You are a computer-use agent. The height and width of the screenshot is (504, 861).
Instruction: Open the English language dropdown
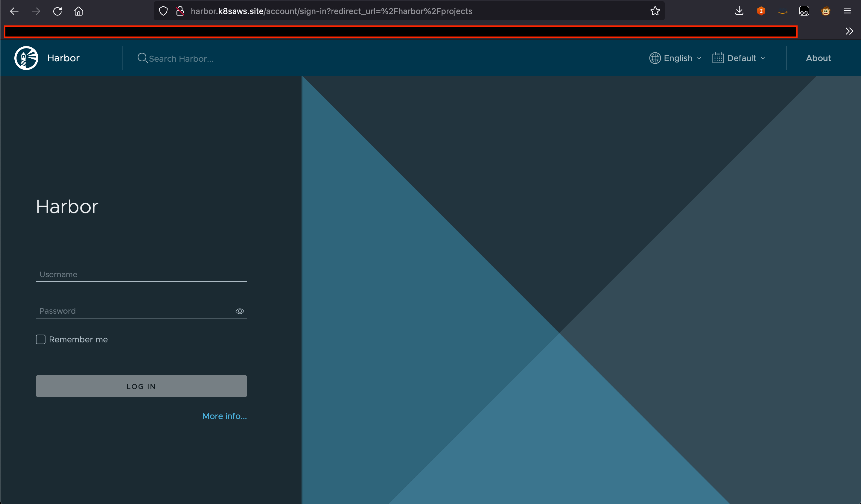point(676,58)
